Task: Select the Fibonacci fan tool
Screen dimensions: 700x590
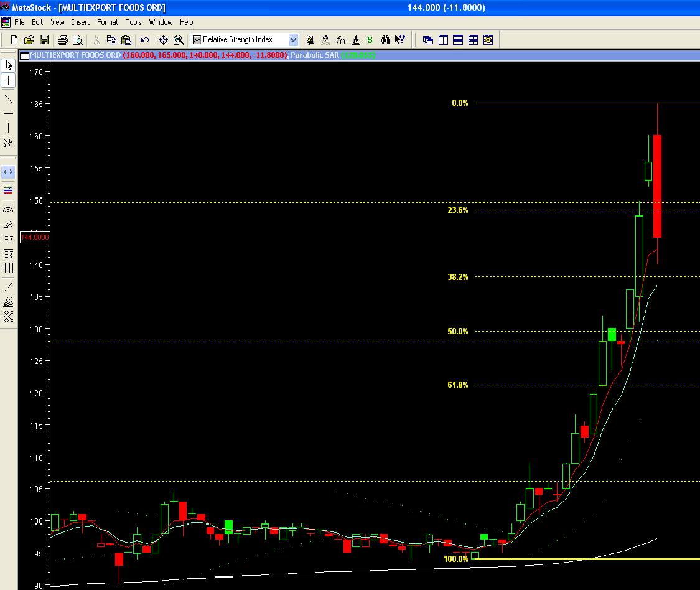Action: coord(9,224)
